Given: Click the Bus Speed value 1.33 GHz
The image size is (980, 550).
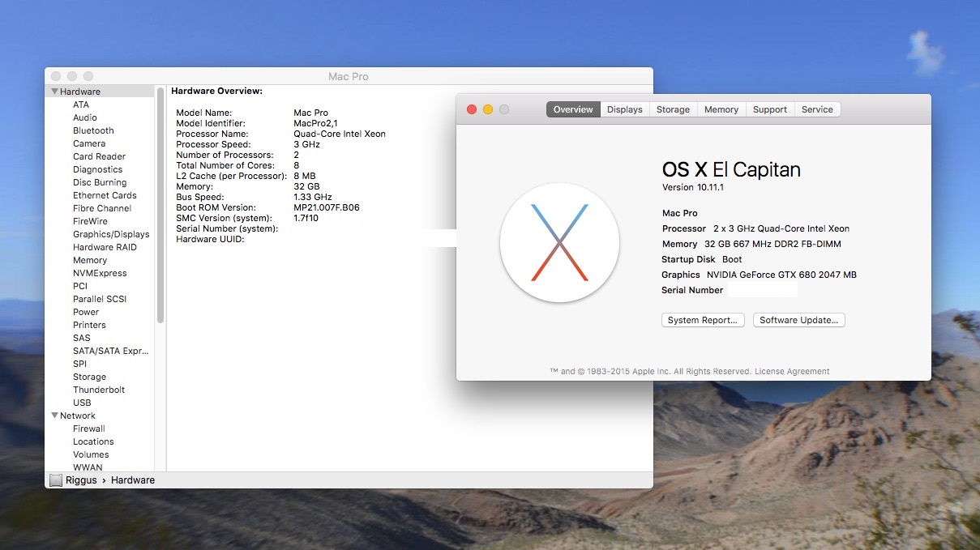Looking at the screenshot, I should click(313, 197).
